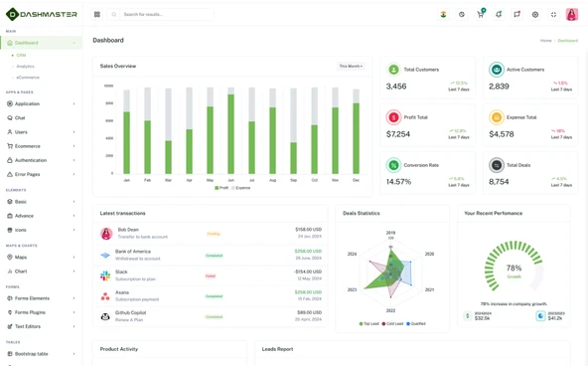Click the Pending status badge for Bob Dean
The image size is (588, 366).
coord(213,234)
